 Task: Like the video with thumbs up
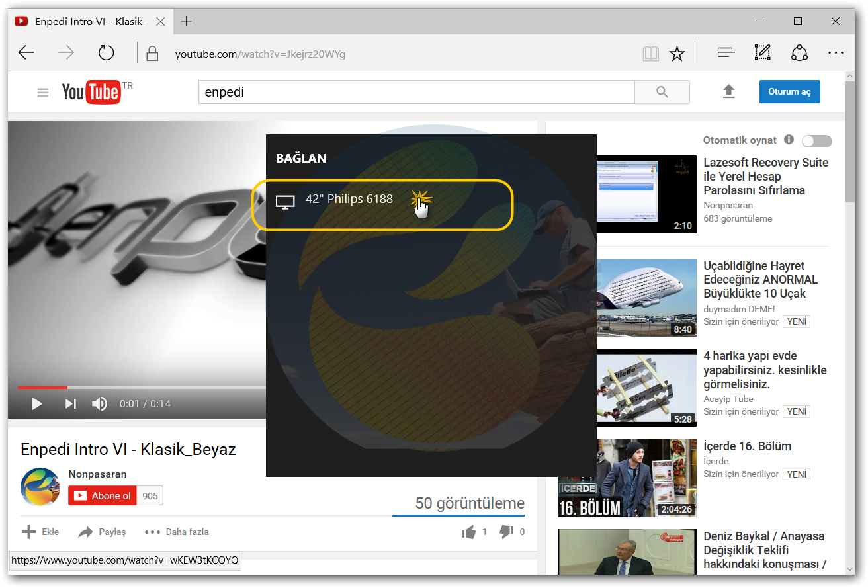coord(469,532)
